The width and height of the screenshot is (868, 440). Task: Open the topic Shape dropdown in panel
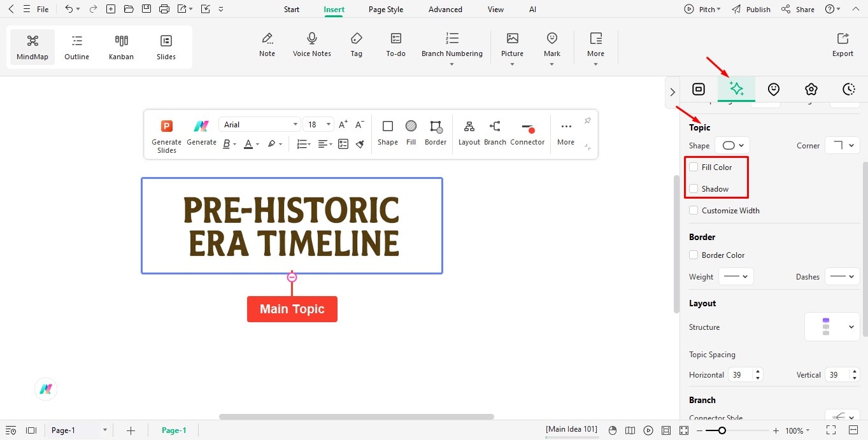[x=732, y=145]
